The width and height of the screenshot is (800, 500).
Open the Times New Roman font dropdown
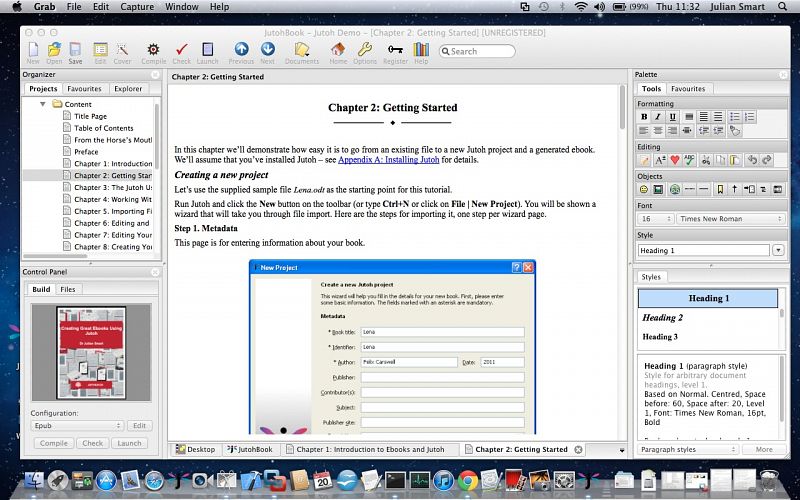click(x=725, y=219)
